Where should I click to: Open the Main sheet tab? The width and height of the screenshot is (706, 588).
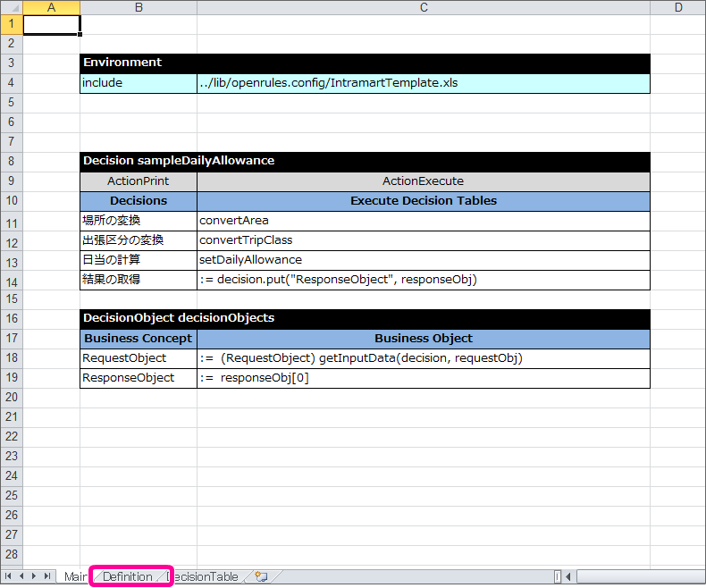click(75, 576)
